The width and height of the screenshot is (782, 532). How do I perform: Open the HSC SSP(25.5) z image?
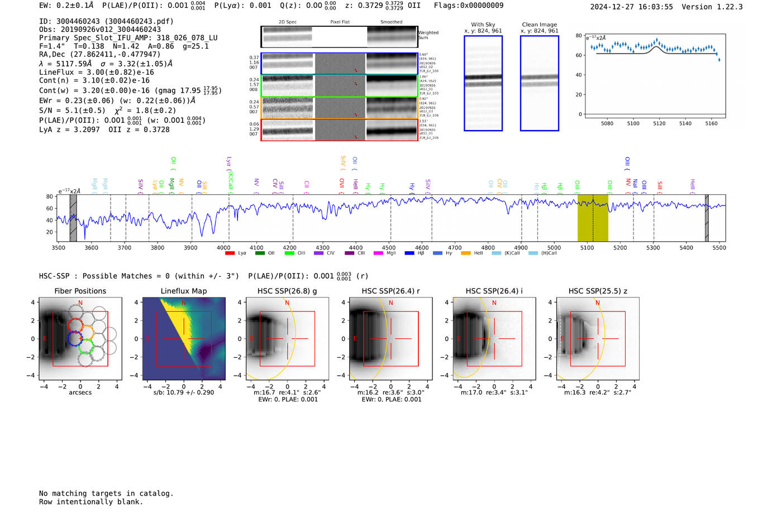598,338
